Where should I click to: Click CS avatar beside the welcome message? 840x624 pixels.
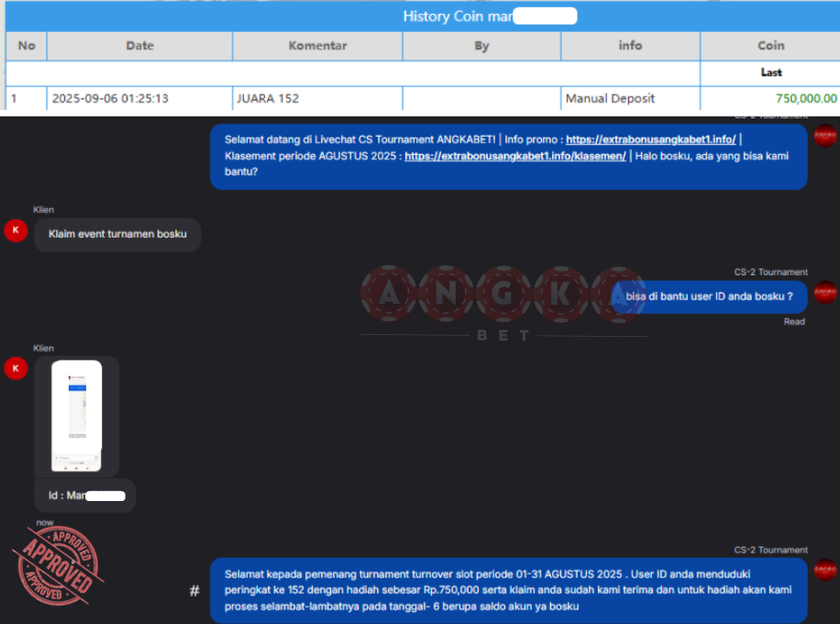tap(825, 136)
